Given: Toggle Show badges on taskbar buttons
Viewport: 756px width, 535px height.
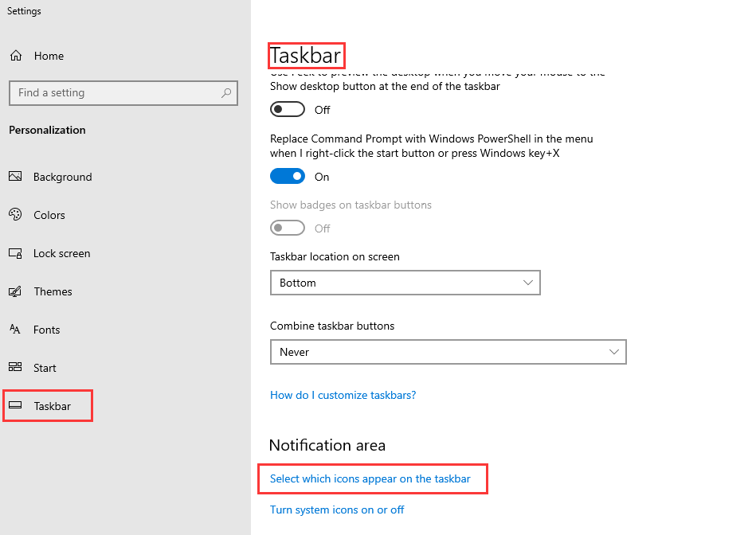Looking at the screenshot, I should 288,228.
